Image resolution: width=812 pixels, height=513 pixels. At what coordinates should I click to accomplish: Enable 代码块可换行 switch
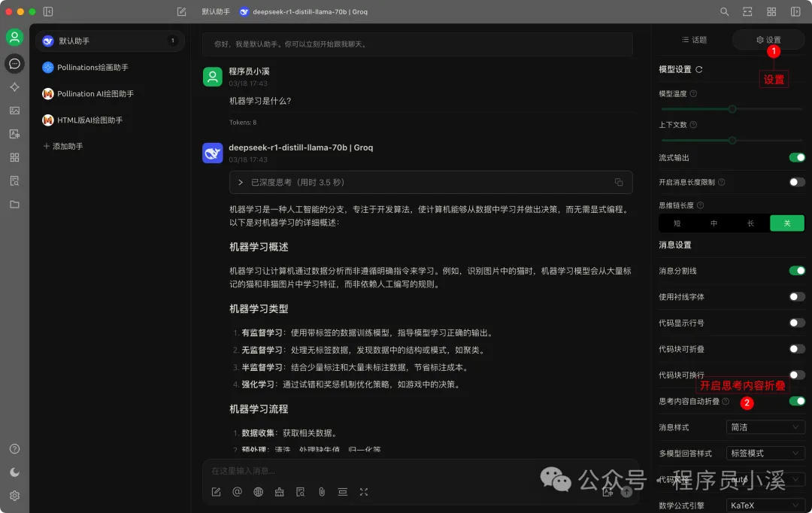point(797,375)
